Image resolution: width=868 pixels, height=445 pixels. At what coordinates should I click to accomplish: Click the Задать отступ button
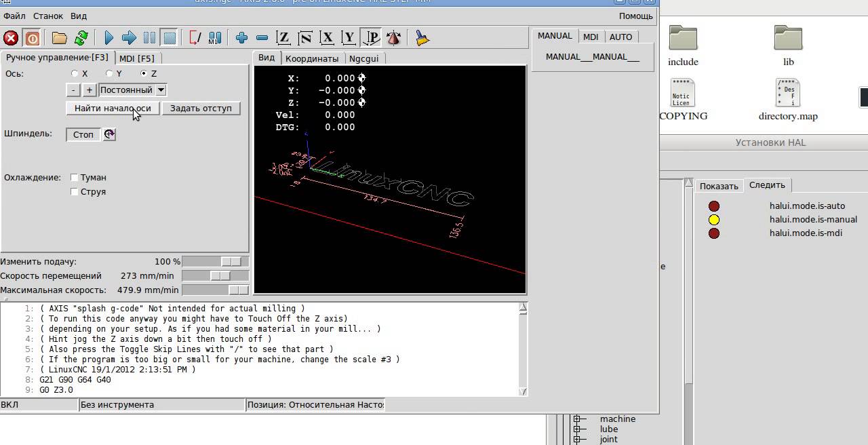pos(201,108)
